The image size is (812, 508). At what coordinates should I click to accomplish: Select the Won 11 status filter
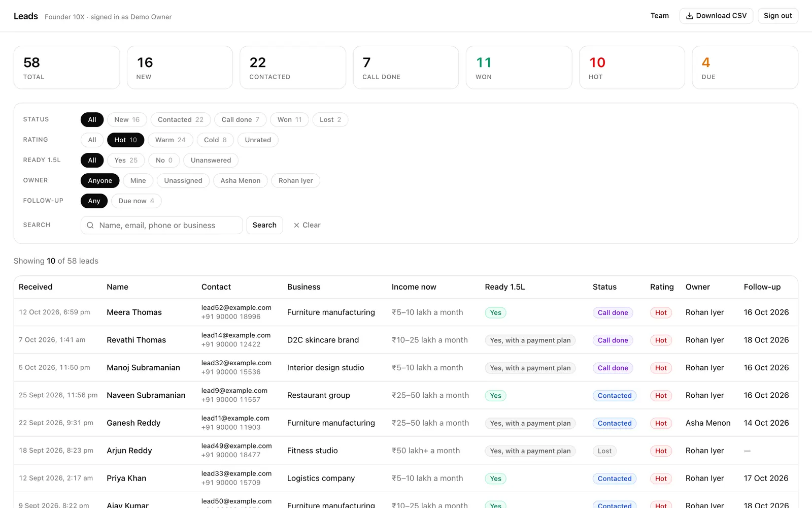pos(289,119)
